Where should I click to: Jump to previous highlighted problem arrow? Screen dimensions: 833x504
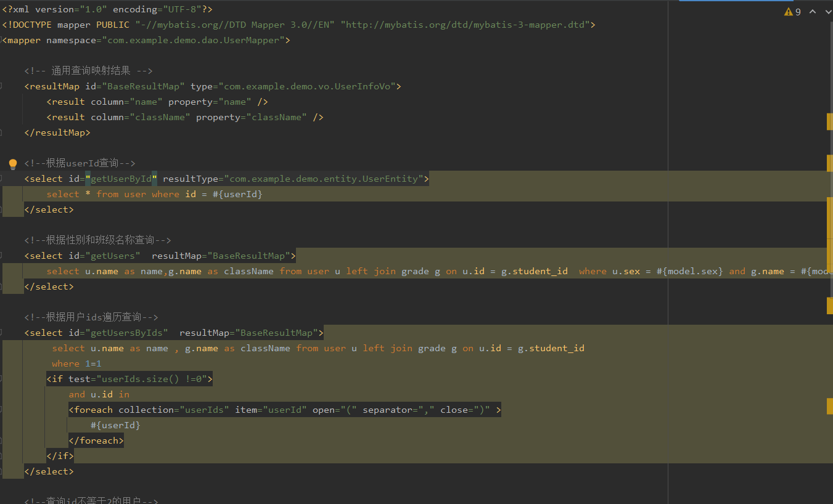[812, 12]
